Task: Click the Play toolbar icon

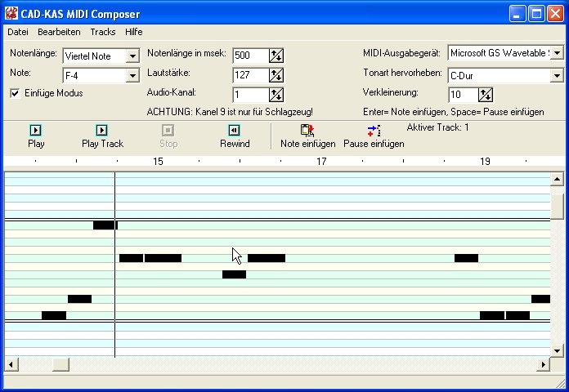Action: [36, 130]
